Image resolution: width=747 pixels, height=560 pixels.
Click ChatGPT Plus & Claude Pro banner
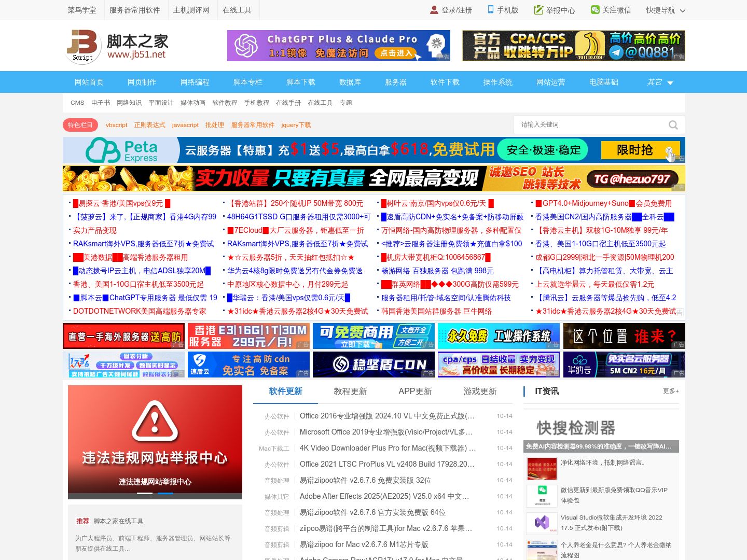pyautogui.click(x=339, y=46)
